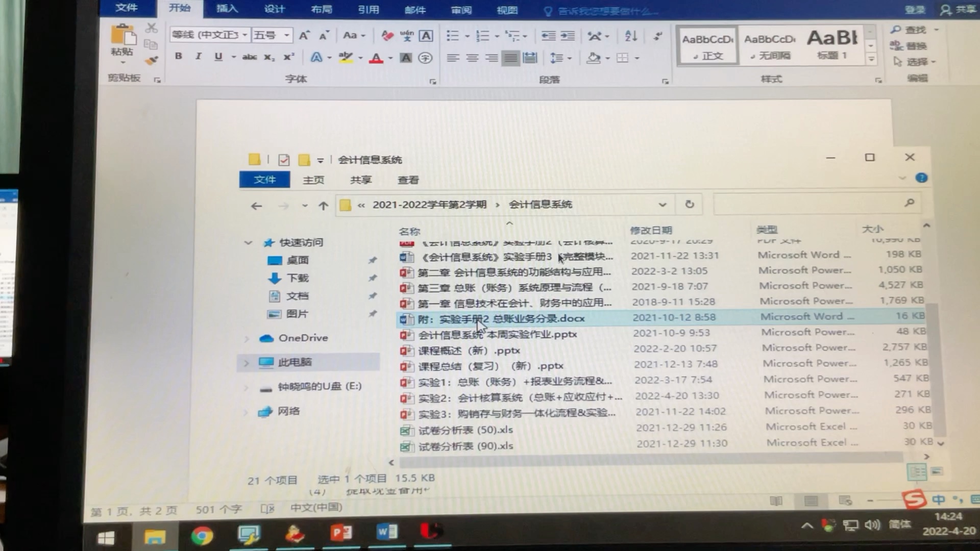Select the 标题 1 Heading style
This screenshot has width=980, height=551.
(x=832, y=45)
